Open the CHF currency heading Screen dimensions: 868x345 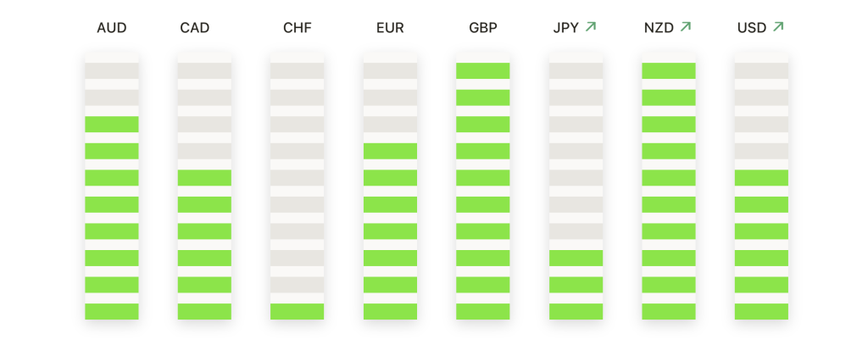(298, 28)
